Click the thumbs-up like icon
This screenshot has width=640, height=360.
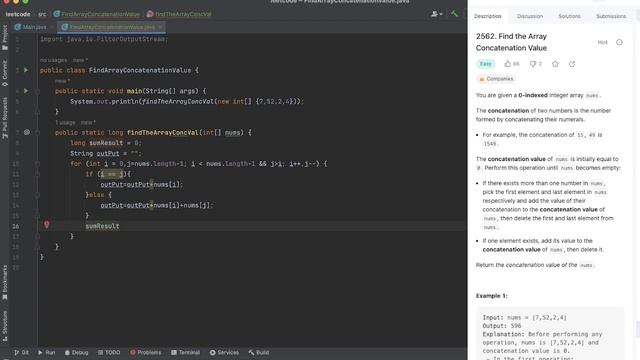pyautogui.click(x=507, y=64)
